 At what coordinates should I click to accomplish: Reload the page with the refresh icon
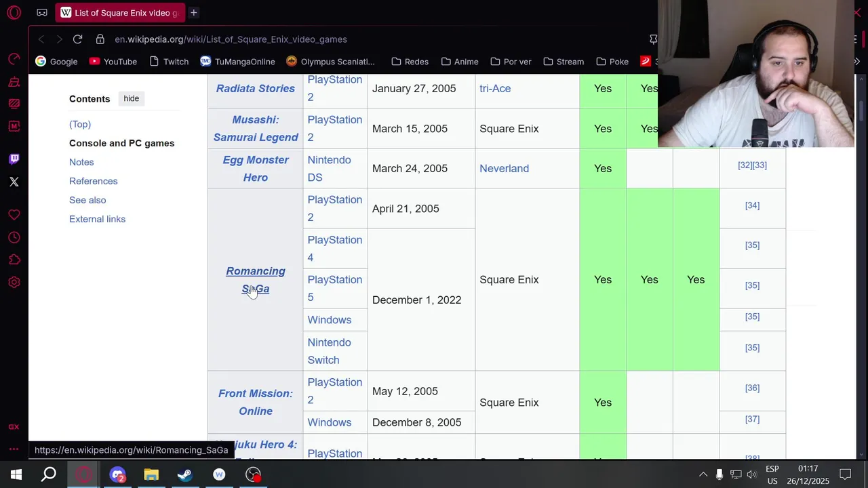[x=77, y=39]
